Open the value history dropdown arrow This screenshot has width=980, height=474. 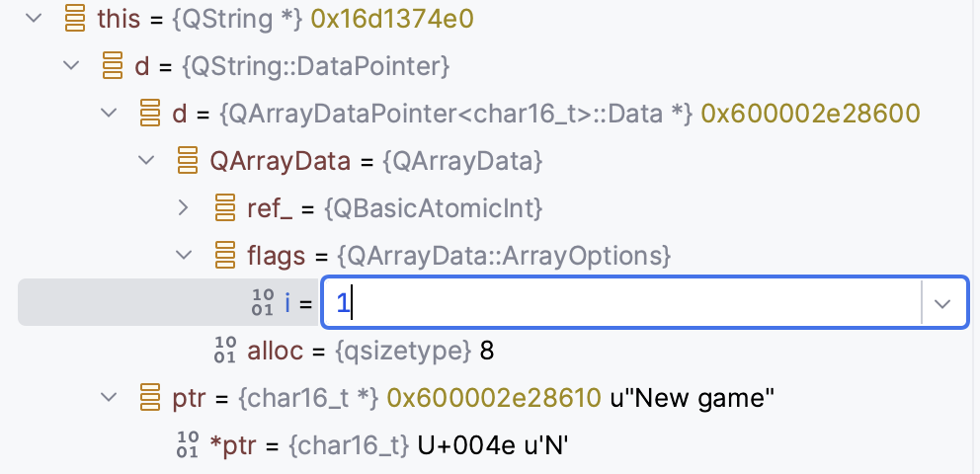[943, 303]
